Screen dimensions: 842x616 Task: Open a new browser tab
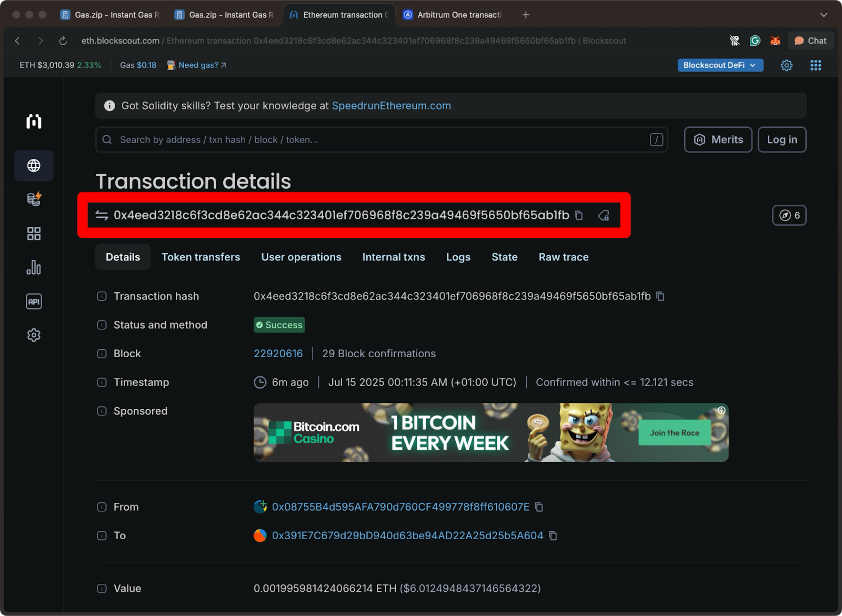[526, 15]
